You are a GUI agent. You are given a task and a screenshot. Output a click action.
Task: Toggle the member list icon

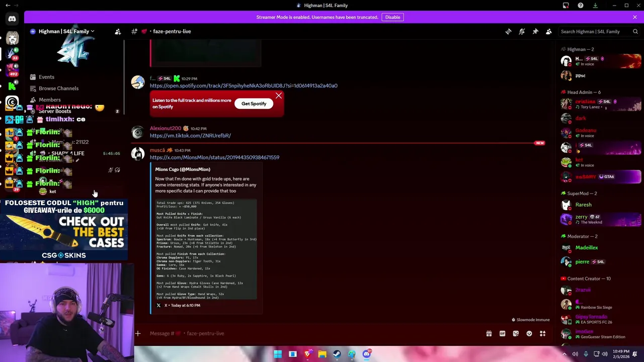click(x=549, y=31)
